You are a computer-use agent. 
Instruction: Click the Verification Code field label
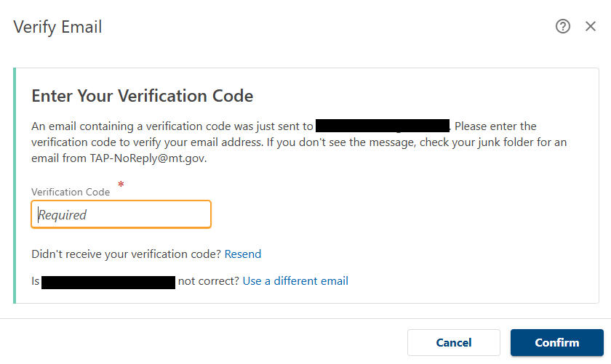(x=71, y=192)
